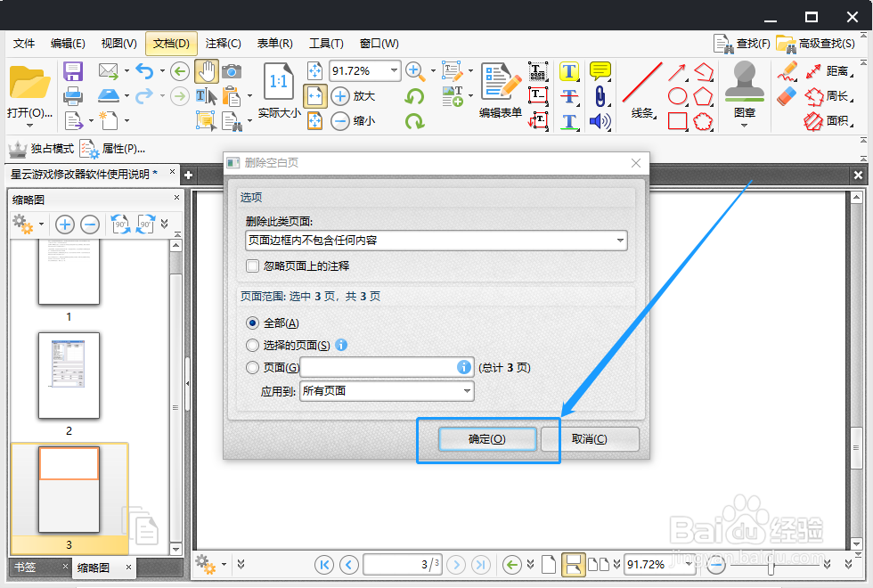
Task: Click the 确定 button to confirm
Action: point(488,438)
